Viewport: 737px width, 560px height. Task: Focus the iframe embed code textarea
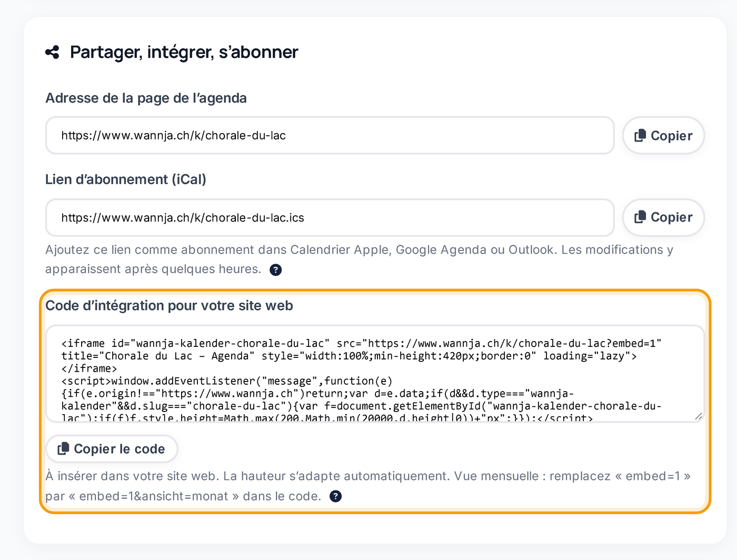click(375, 374)
